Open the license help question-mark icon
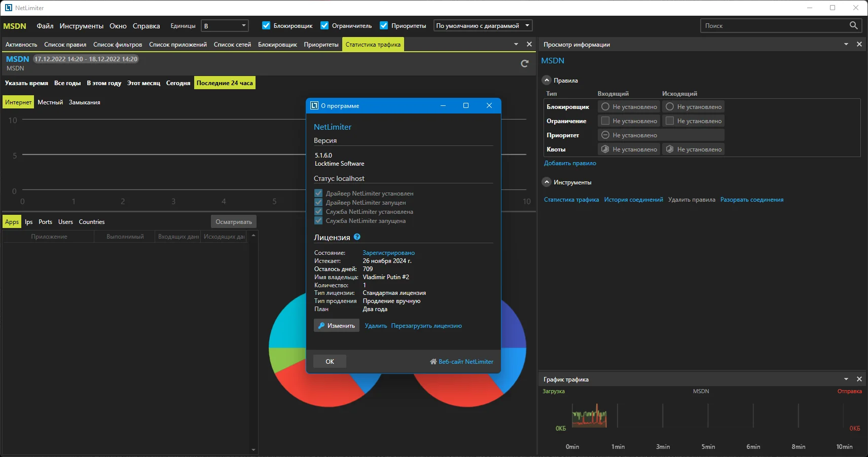Image resolution: width=868 pixels, height=457 pixels. coord(357,237)
